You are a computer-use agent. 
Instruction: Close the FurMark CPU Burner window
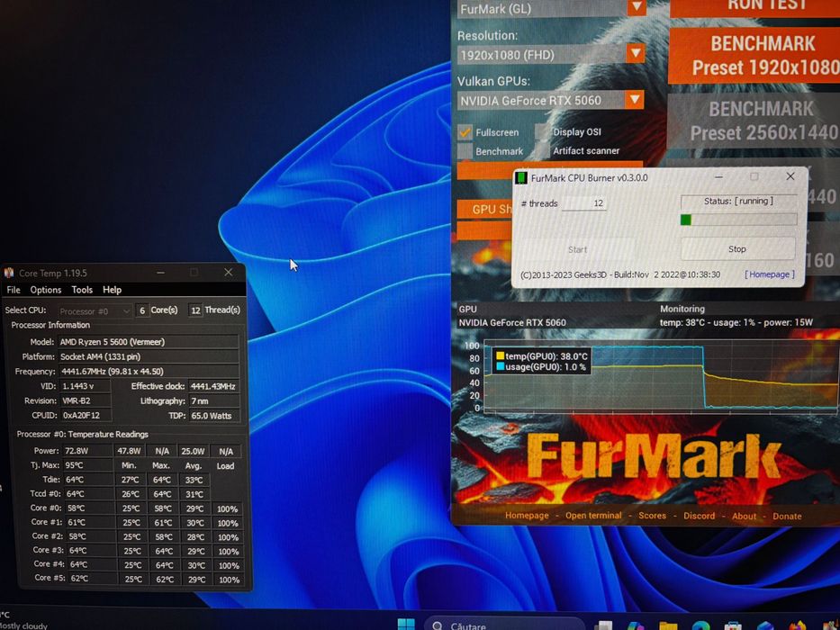tap(790, 176)
